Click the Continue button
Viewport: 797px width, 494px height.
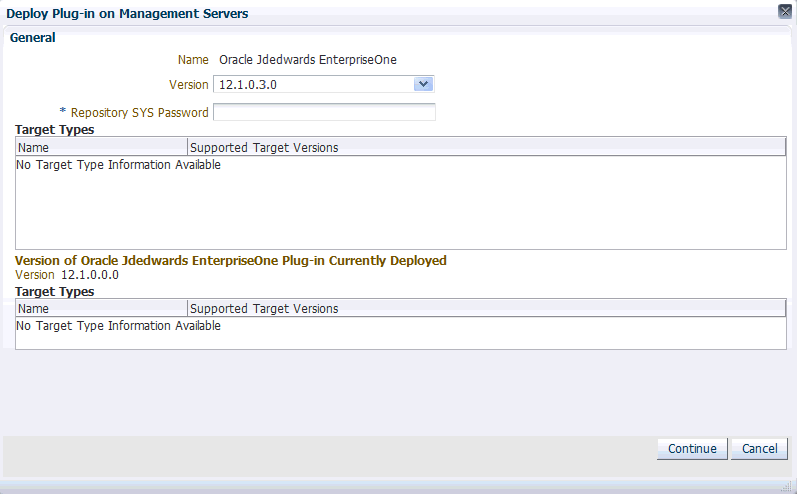tap(692, 449)
